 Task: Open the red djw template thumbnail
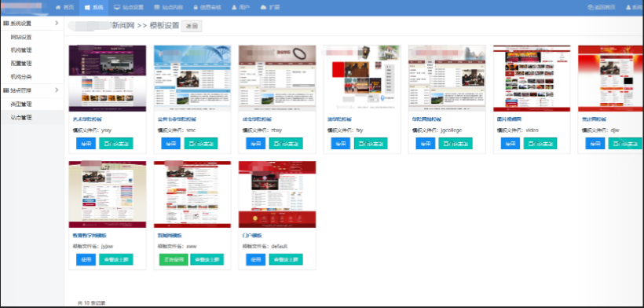[611, 79]
